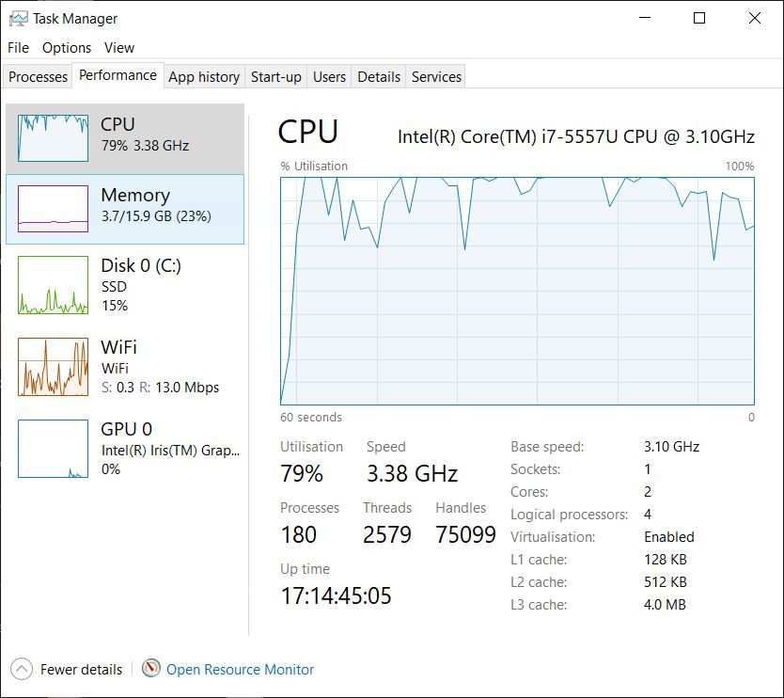Image resolution: width=784 pixels, height=698 pixels.
Task: Go to the Start-up tab
Action: (x=275, y=77)
